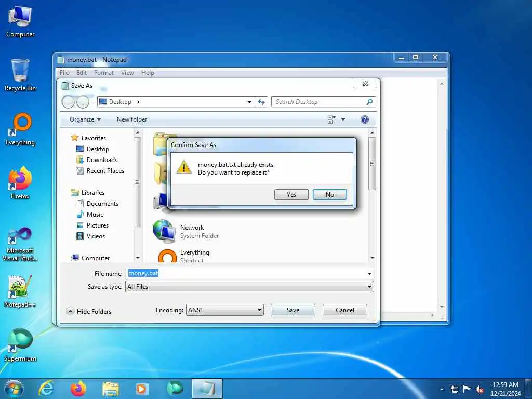Open the Notepad File menu
The width and height of the screenshot is (532, 399).
(x=64, y=73)
